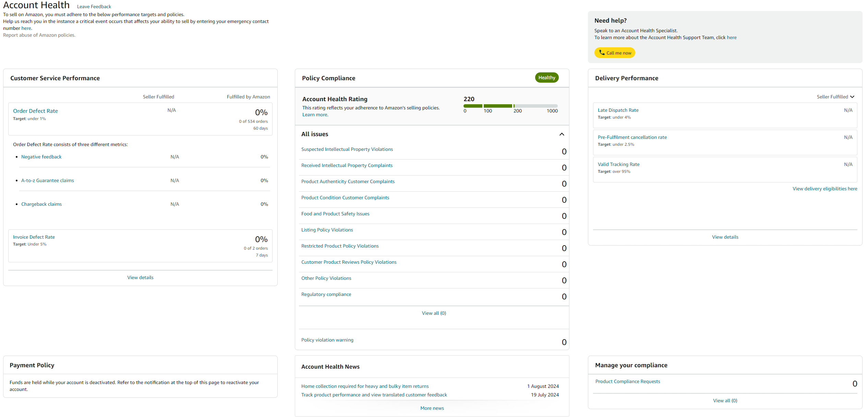Click Report abuse of Amazon policies
Screen dimensions: 868x417
(39, 35)
